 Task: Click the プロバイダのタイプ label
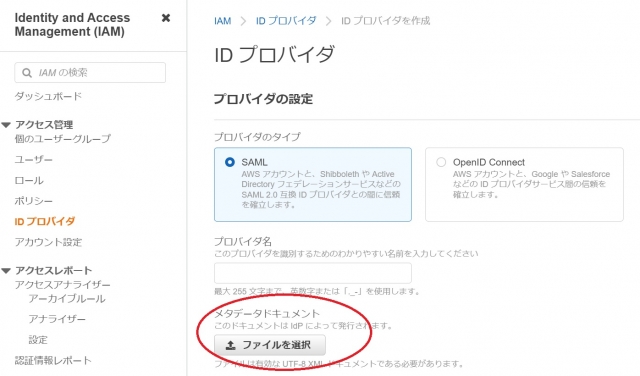(257, 137)
